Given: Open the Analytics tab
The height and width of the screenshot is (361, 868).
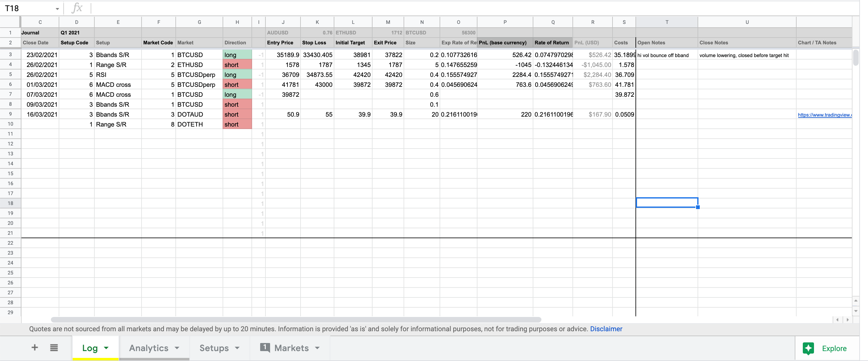Looking at the screenshot, I should 149,348.
